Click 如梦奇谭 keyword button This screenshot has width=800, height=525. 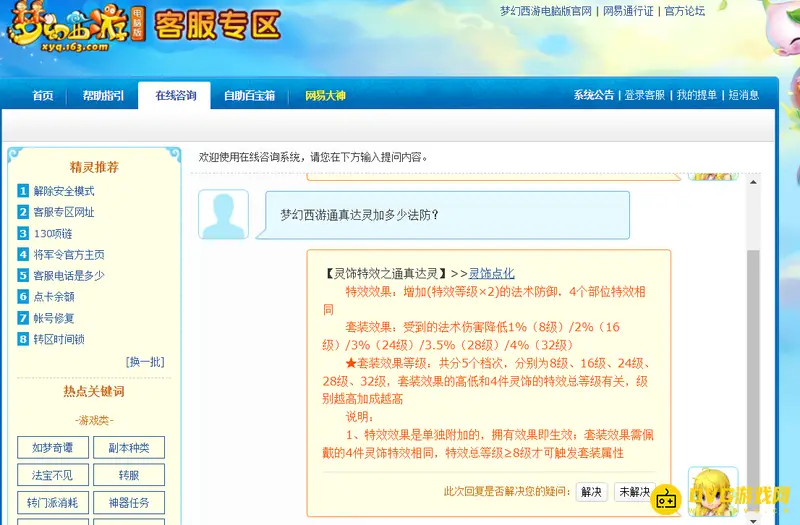(x=53, y=447)
